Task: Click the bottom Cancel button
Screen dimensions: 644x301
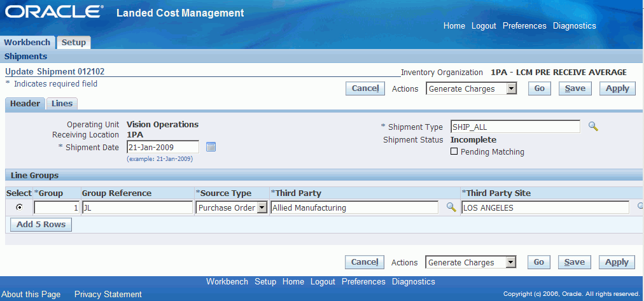Action: [x=364, y=262]
